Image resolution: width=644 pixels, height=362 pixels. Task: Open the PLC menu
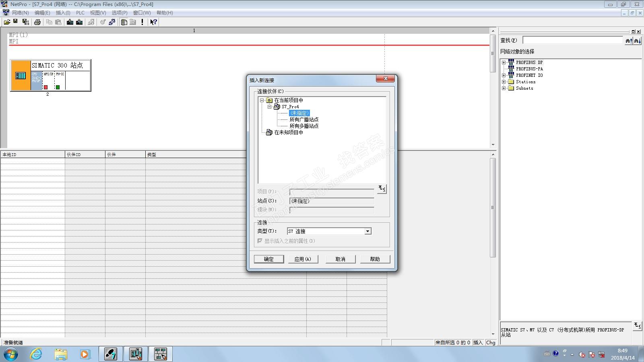click(80, 13)
